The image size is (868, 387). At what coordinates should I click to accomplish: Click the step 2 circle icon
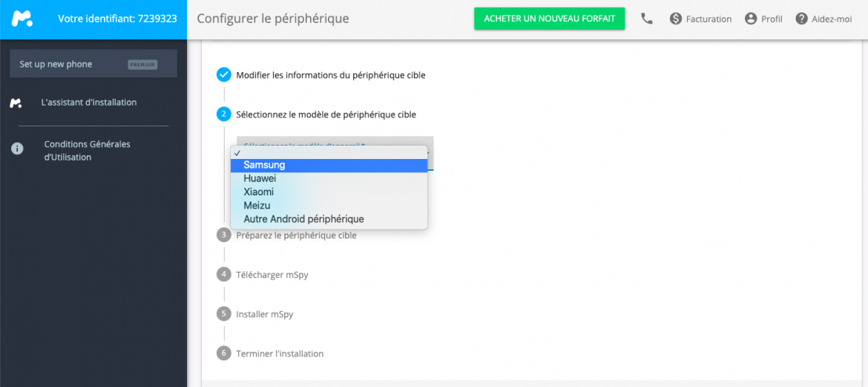tap(223, 115)
